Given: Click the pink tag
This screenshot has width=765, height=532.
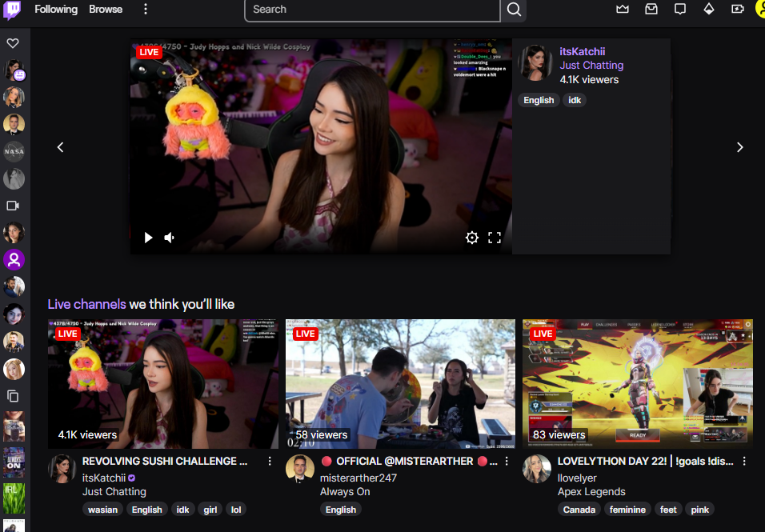Looking at the screenshot, I should coord(699,510).
